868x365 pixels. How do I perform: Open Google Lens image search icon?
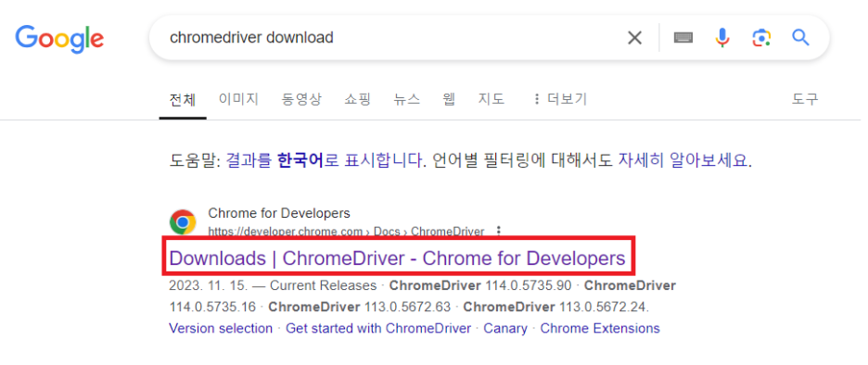pyautogui.click(x=761, y=38)
